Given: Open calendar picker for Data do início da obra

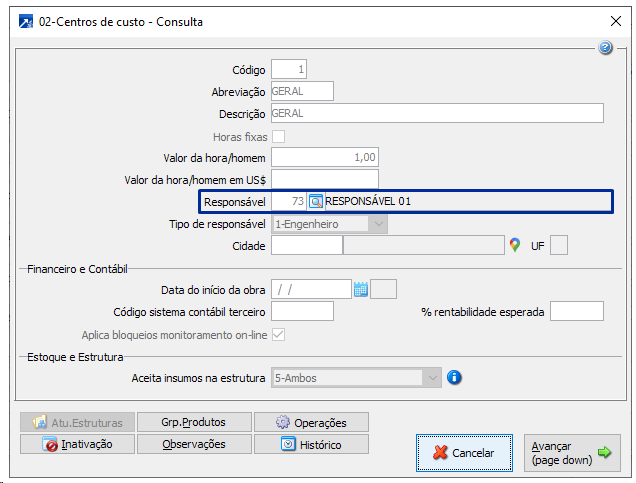Looking at the screenshot, I should click(x=361, y=290).
